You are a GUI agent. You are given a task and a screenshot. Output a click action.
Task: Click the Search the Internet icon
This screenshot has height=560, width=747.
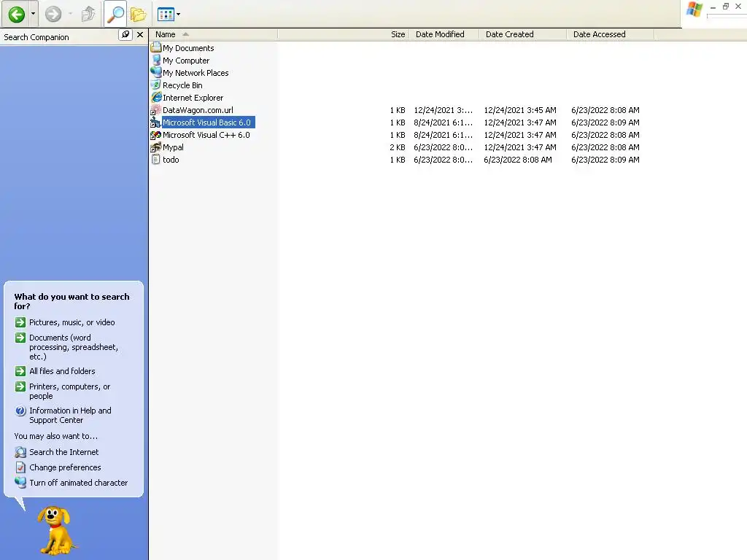pyautogui.click(x=20, y=452)
